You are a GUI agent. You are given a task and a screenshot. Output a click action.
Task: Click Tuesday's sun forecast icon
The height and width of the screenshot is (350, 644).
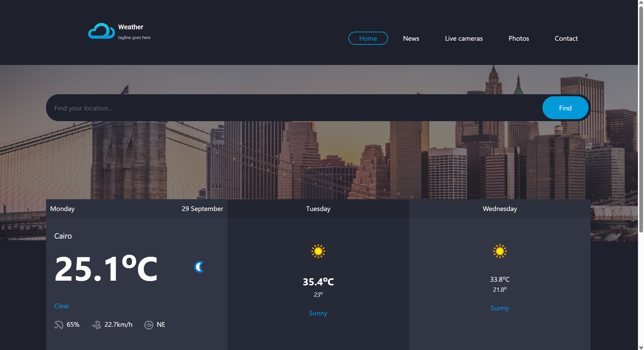(318, 251)
